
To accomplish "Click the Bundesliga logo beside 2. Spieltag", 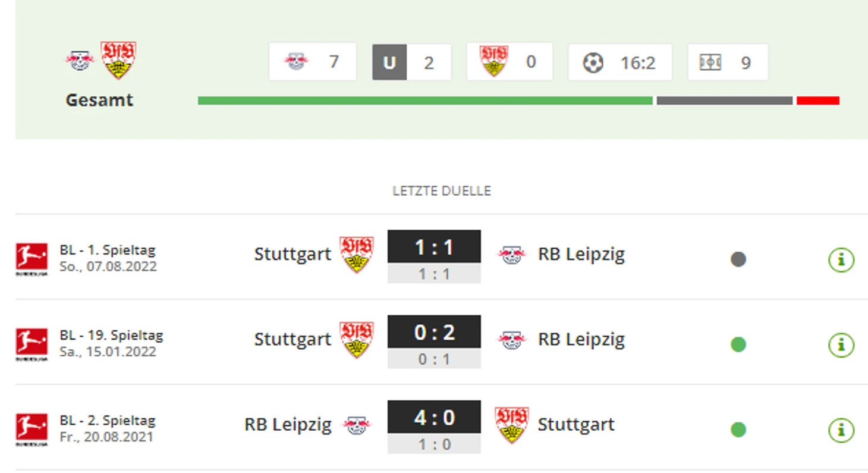I will [x=32, y=430].
